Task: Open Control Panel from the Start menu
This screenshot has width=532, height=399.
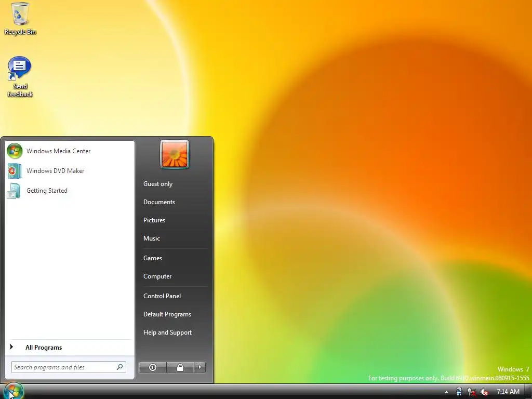Action: [162, 296]
